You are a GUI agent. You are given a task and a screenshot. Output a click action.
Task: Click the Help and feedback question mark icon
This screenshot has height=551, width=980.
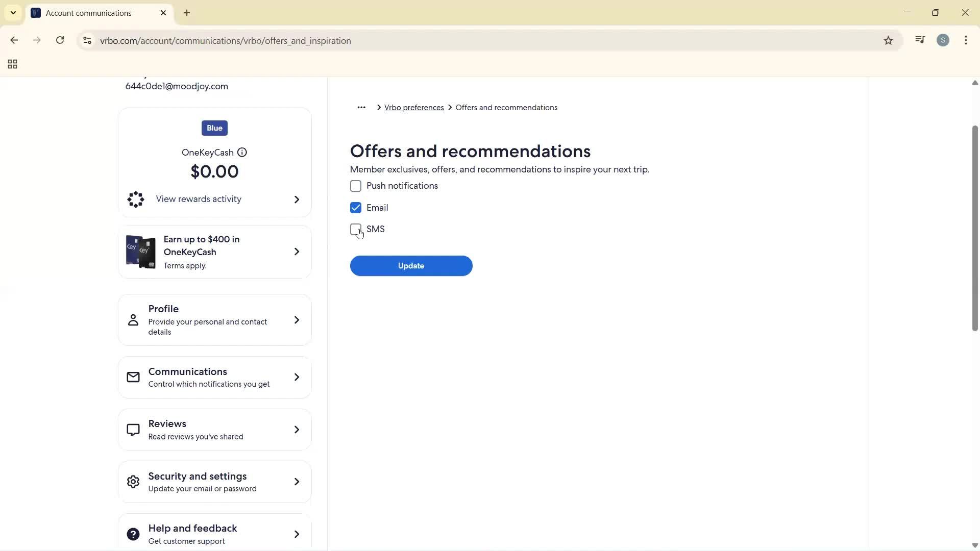click(x=133, y=534)
